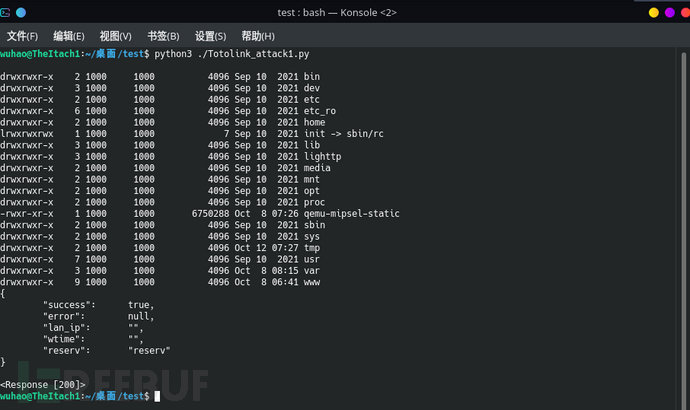This screenshot has width=690, height=410.
Task: Click the command text ./Totolink_attack1.py
Action: (x=253, y=54)
